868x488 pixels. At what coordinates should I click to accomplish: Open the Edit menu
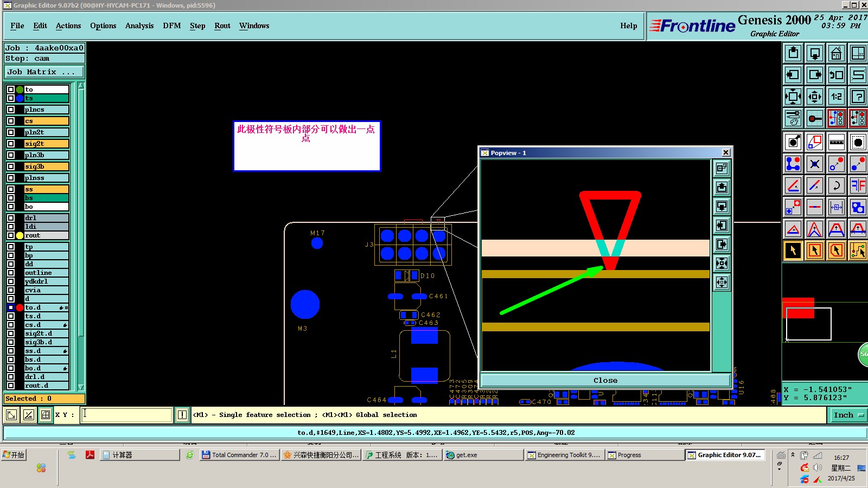[40, 25]
